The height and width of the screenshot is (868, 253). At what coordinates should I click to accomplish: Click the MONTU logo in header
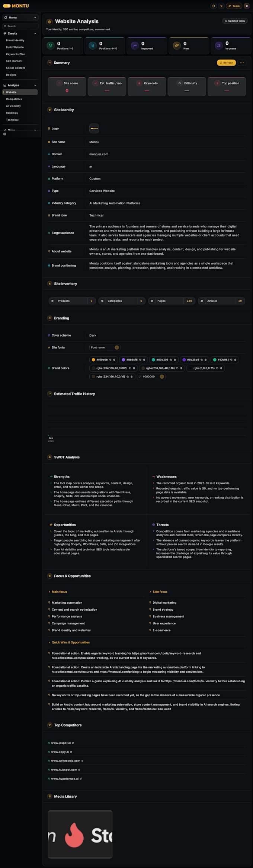(16, 6)
